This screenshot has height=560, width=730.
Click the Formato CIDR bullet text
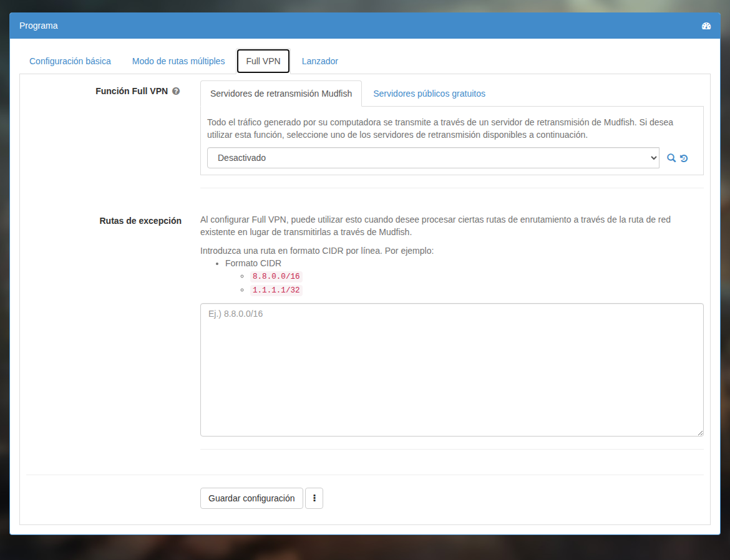point(253,264)
